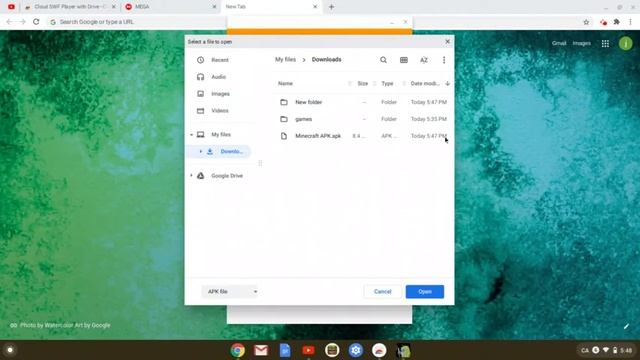Open Gmail from the shelf
Viewport: 640px width, 360px height.
(x=261, y=350)
